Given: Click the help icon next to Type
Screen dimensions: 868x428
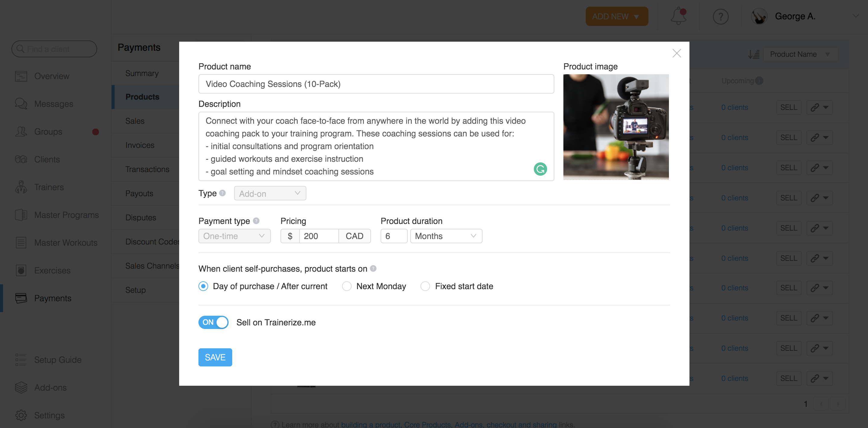Looking at the screenshot, I should point(222,193).
